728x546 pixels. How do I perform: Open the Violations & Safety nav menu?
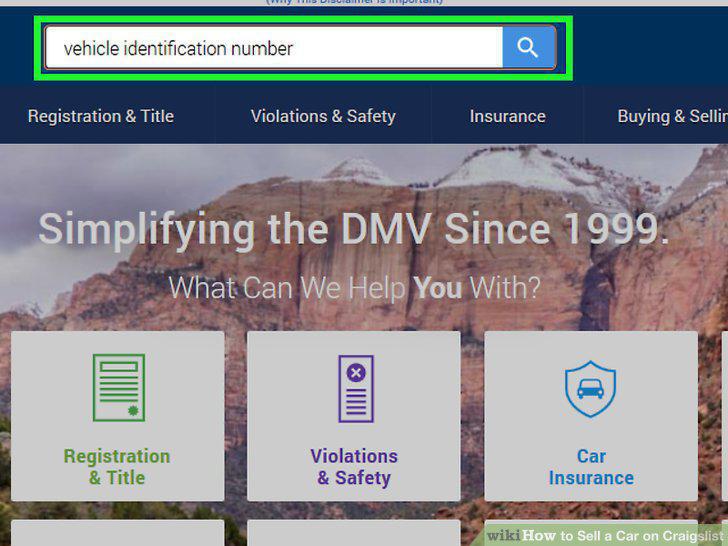click(323, 116)
